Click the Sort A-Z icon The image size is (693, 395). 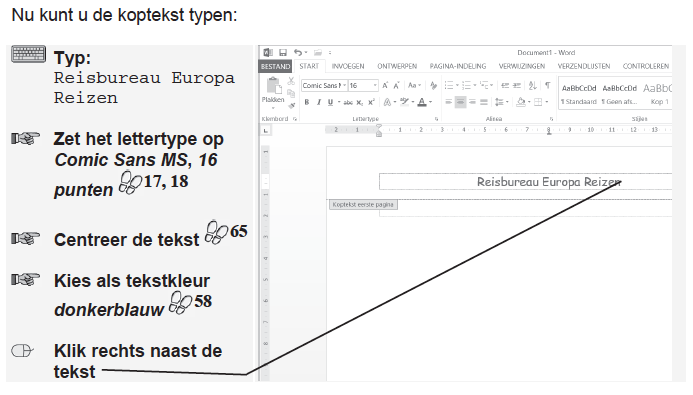pyautogui.click(x=533, y=85)
